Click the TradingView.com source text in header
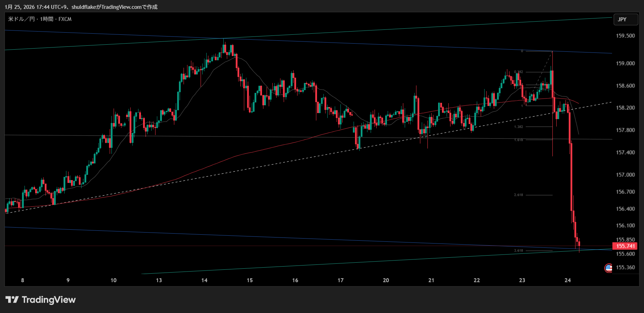Image resolution: width=644 pixels, height=313 pixels. pyautogui.click(x=121, y=7)
